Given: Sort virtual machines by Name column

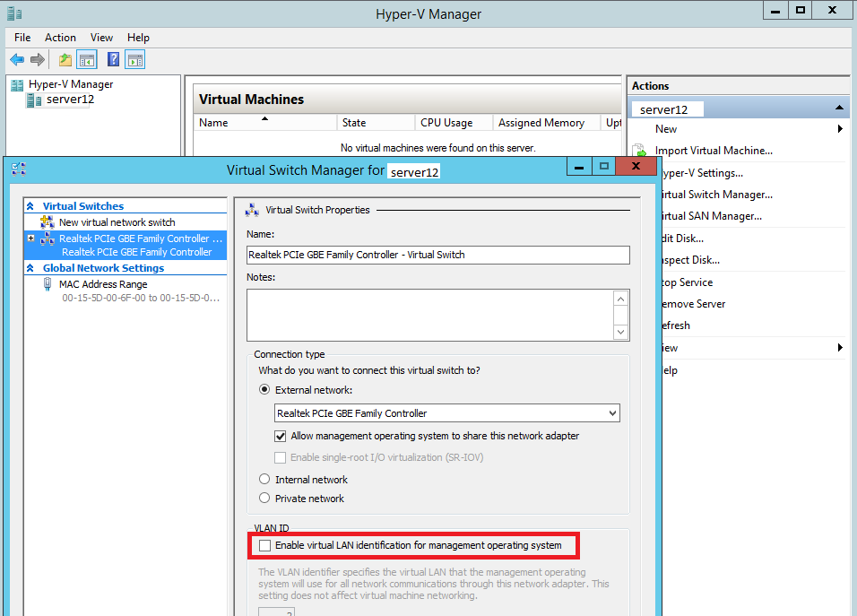Looking at the screenshot, I should pos(265,123).
